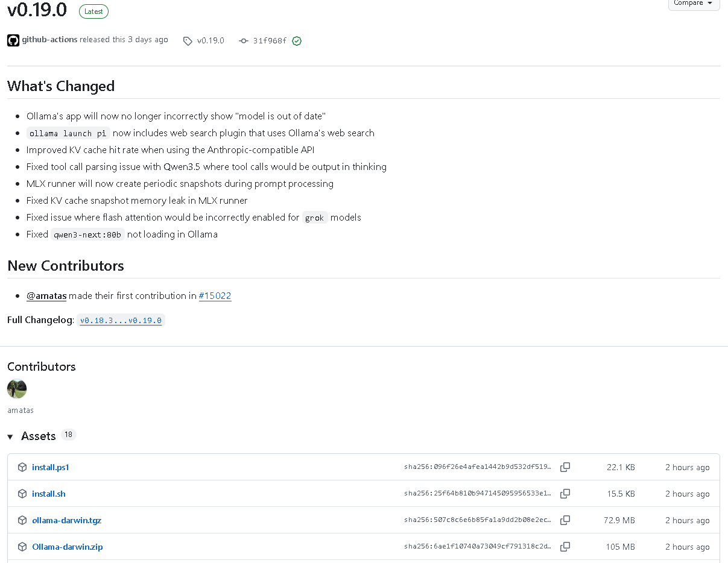This screenshot has width=728, height=563.
Task: Open the amatas contributor avatar
Action: click(17, 389)
